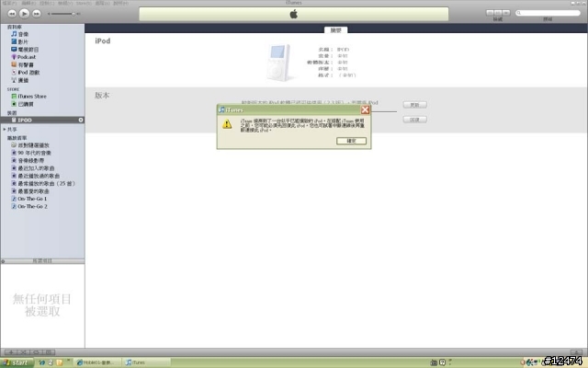Click the repeat button at bottom left
The width and height of the screenshot is (588, 368).
coord(37,352)
